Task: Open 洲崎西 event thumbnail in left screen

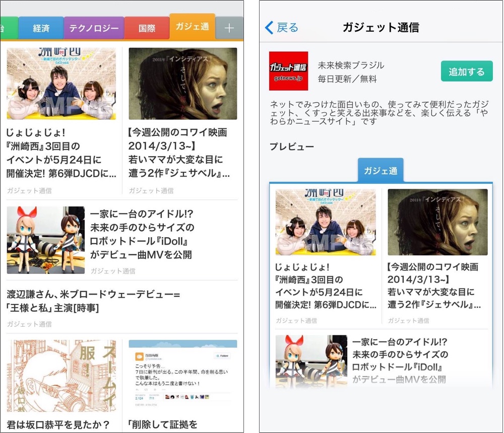Action: click(61, 84)
